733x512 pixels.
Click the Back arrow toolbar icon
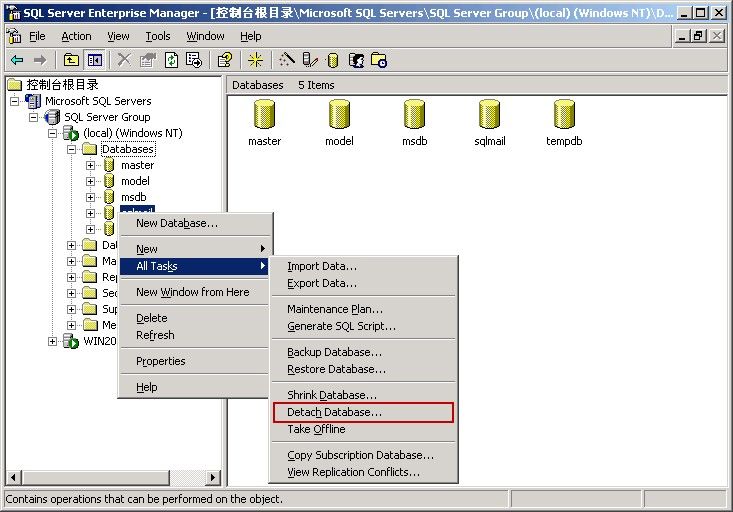(x=17, y=60)
